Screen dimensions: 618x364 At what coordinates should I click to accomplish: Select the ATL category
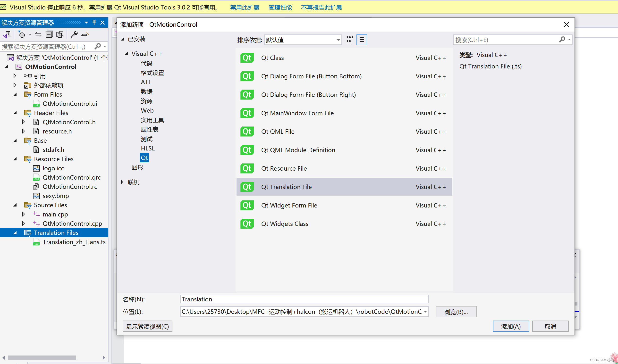point(146,82)
